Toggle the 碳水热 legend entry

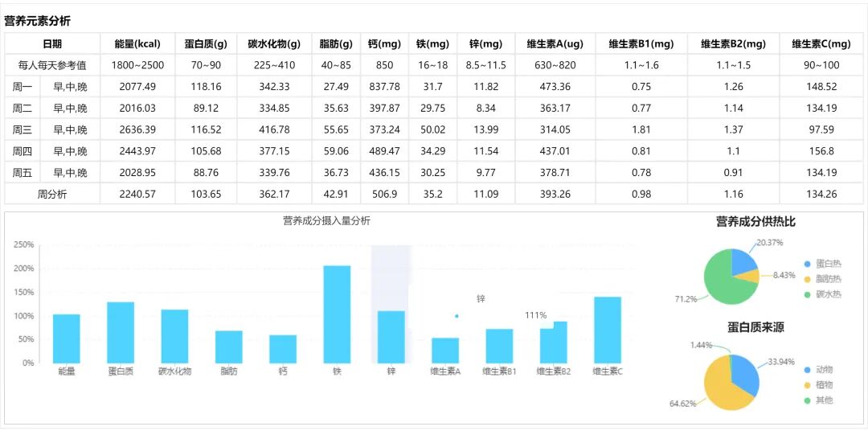[x=824, y=295]
